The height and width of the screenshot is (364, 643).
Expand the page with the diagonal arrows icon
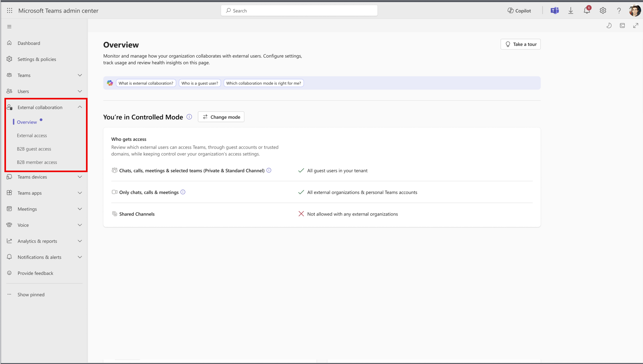(636, 25)
